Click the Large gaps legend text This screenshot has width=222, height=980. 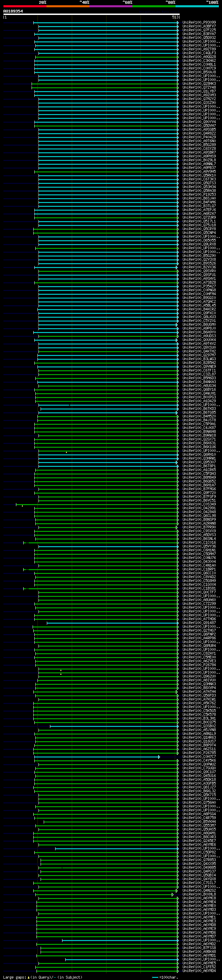coord(43,977)
